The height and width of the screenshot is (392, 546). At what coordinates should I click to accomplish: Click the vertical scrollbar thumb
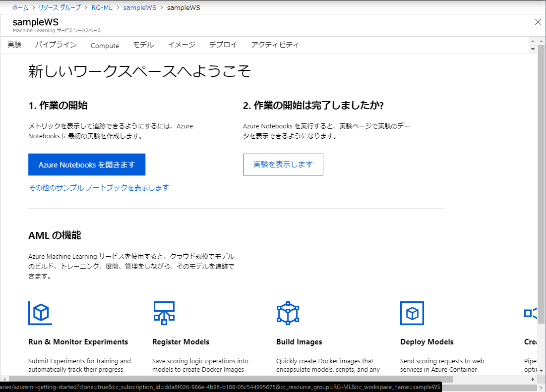(541, 184)
